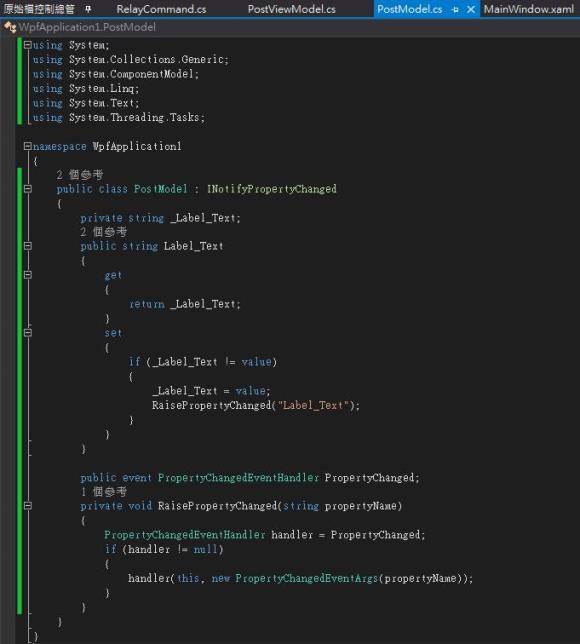Open the reference count link above Label_Text property
The image size is (580, 644).
pyautogui.click(x=104, y=232)
